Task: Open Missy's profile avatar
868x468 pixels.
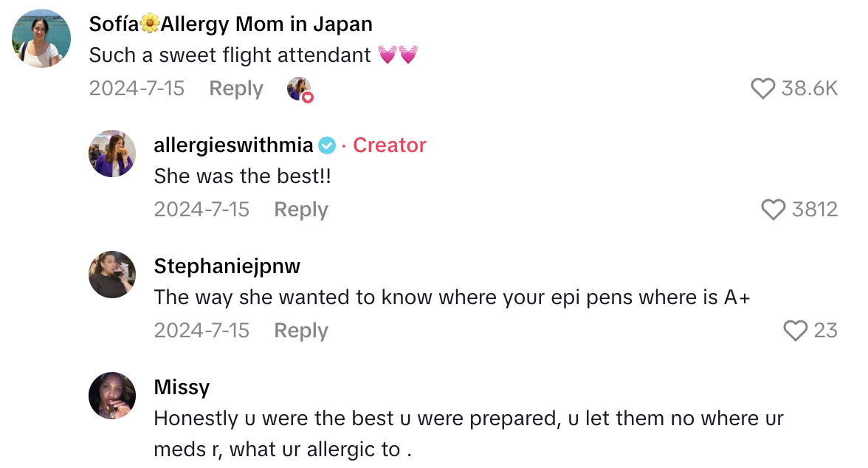Action: pos(112,396)
